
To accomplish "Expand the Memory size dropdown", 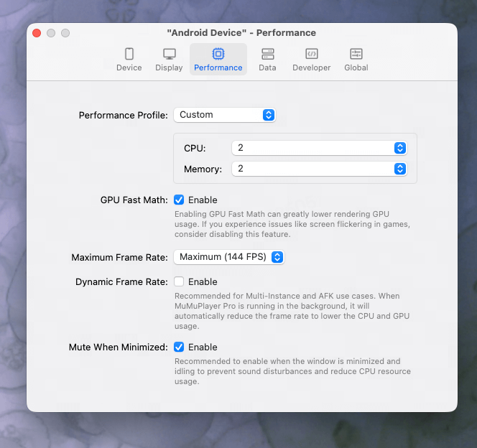I will [x=319, y=169].
